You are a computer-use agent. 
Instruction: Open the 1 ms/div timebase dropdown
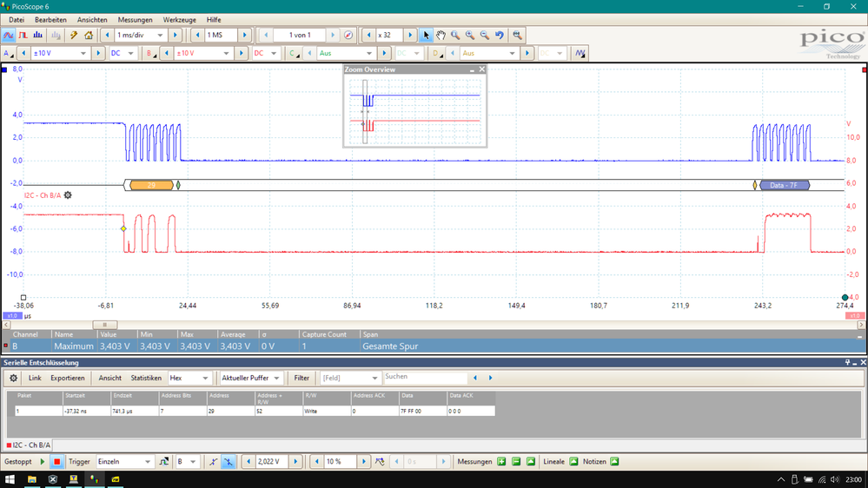(x=161, y=36)
